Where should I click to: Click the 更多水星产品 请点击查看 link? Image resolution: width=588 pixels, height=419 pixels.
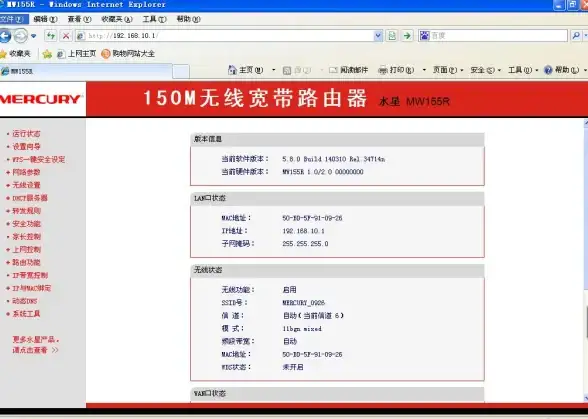[36, 345]
